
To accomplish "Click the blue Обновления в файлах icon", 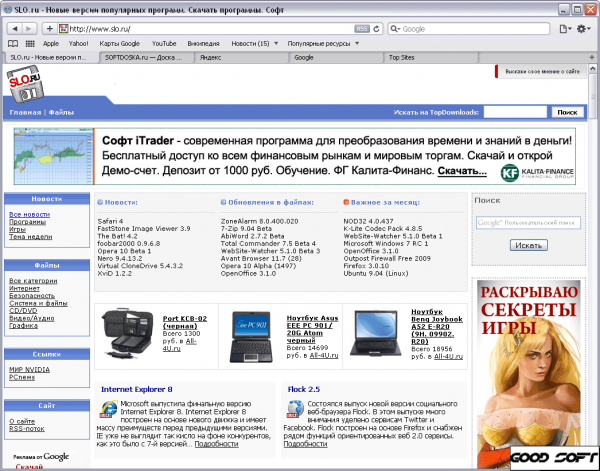I will coord(223,202).
